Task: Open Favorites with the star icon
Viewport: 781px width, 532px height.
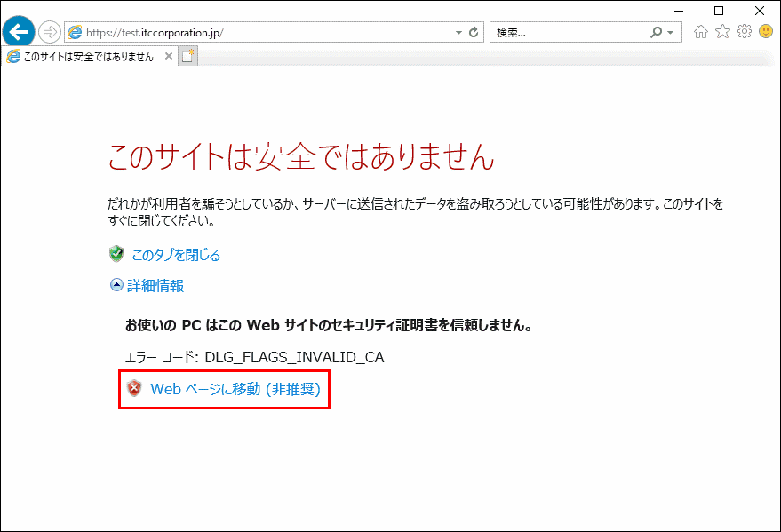Action: click(x=722, y=32)
